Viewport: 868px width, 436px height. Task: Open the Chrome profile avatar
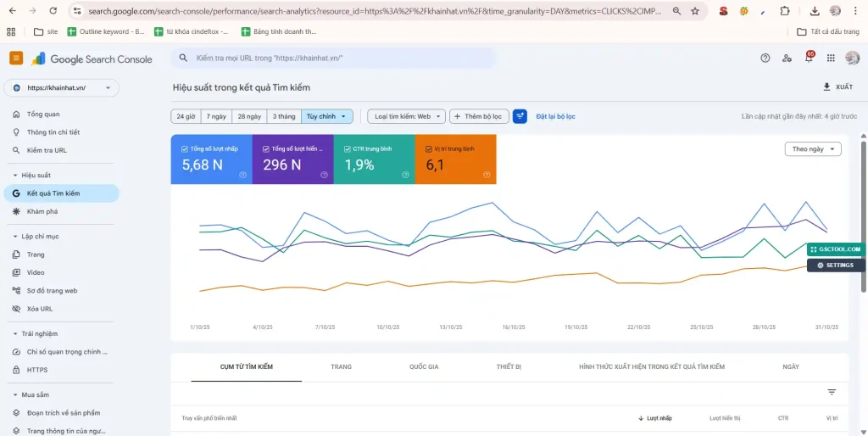835,10
